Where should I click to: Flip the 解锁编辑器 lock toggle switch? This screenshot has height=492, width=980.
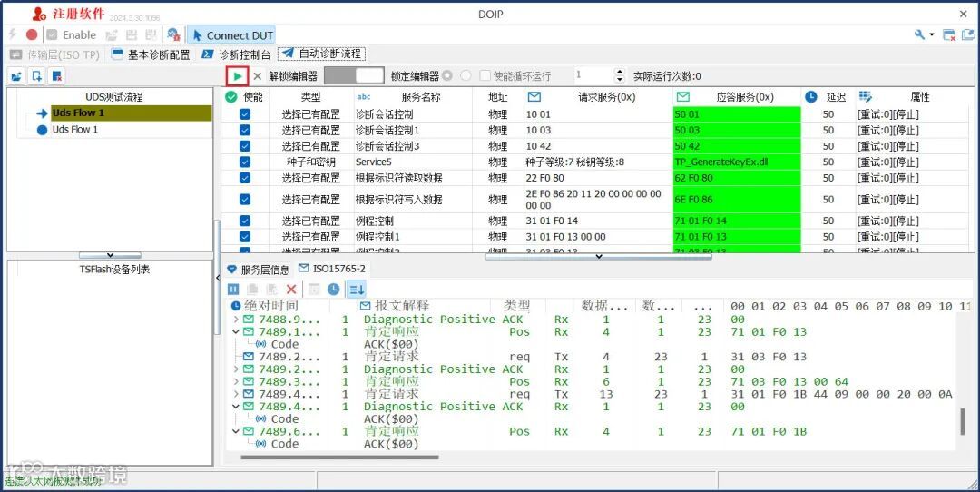pyautogui.click(x=355, y=75)
